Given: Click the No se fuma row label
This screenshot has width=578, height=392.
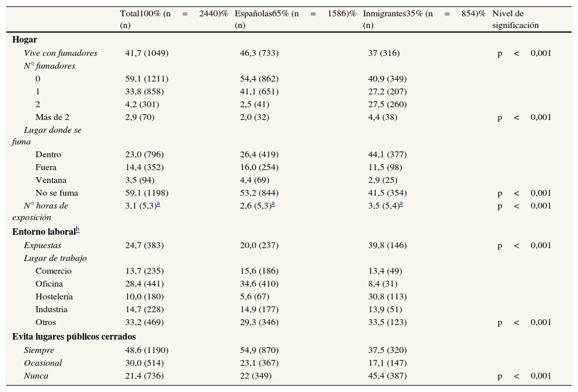Looking at the screenshot, I should [57, 193].
